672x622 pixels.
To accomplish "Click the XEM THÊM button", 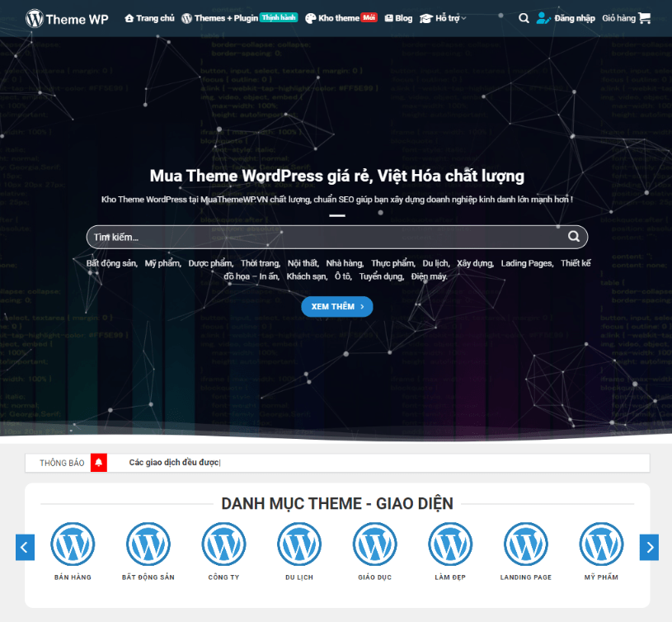I will click(336, 306).
